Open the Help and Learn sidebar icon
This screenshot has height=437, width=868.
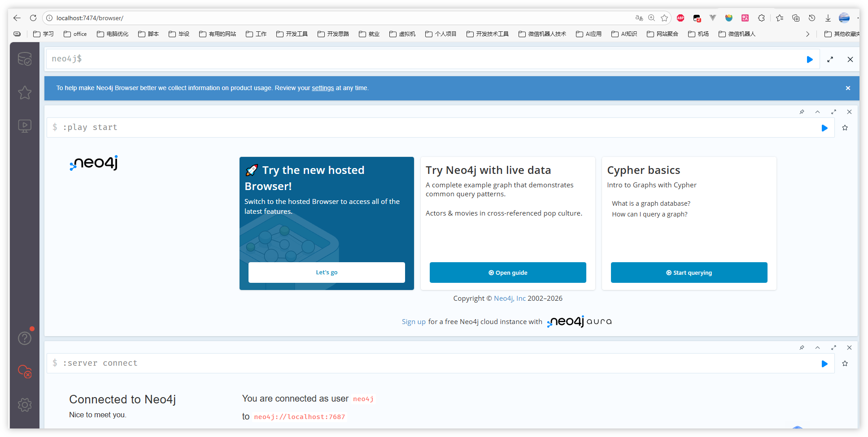tap(25, 338)
